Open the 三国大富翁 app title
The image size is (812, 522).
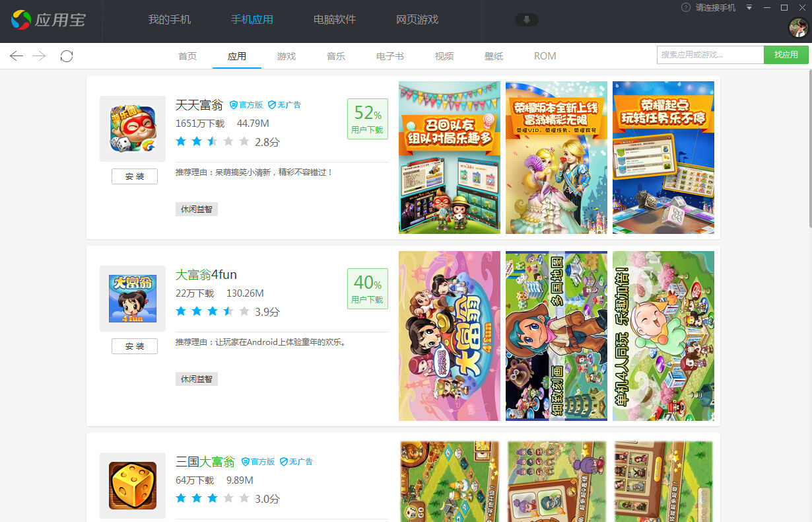point(205,462)
